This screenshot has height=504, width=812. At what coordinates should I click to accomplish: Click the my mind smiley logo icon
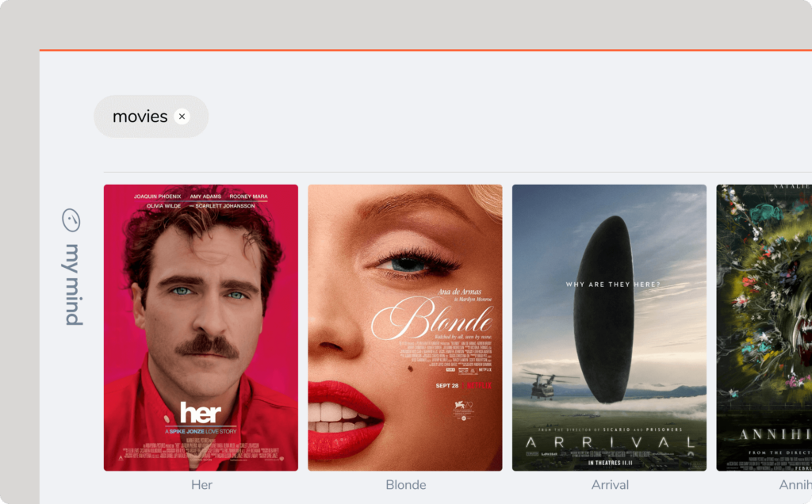tap(72, 220)
